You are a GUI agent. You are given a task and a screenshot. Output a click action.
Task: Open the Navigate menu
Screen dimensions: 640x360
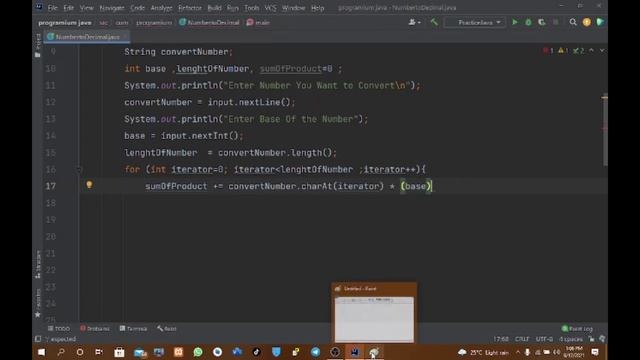tap(112, 8)
